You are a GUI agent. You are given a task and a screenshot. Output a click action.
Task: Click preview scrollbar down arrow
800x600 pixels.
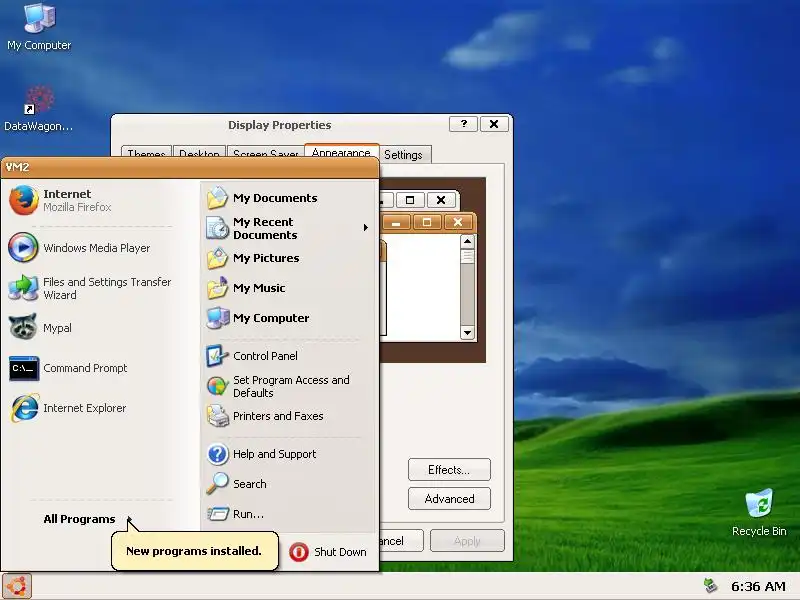click(467, 333)
